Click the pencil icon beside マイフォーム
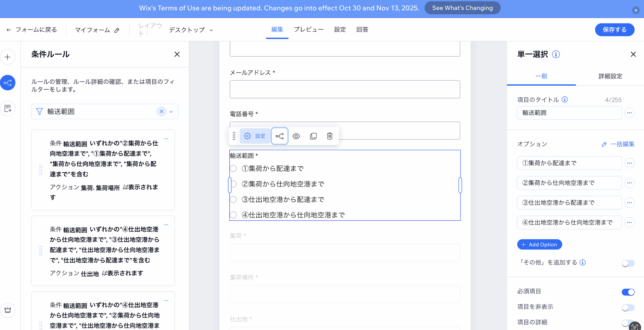 click(117, 30)
